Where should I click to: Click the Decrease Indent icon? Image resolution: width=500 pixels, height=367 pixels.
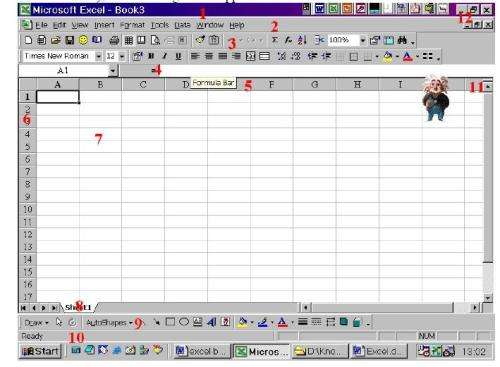pos(312,56)
